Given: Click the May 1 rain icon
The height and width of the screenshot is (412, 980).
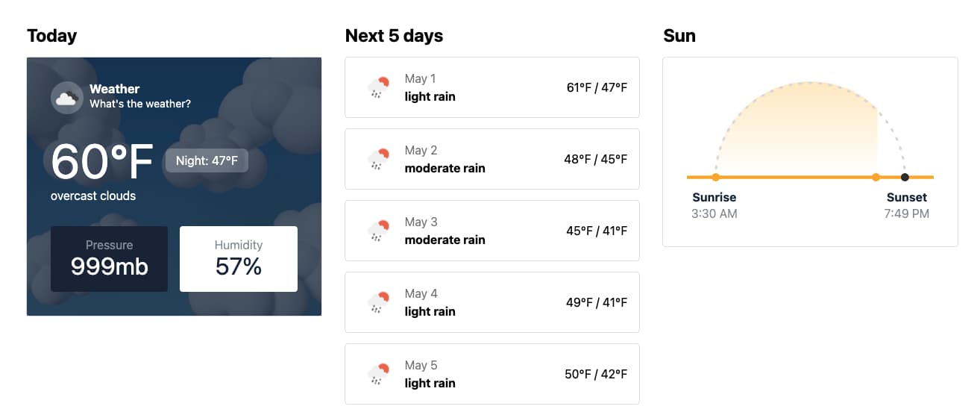Looking at the screenshot, I should tap(379, 87).
